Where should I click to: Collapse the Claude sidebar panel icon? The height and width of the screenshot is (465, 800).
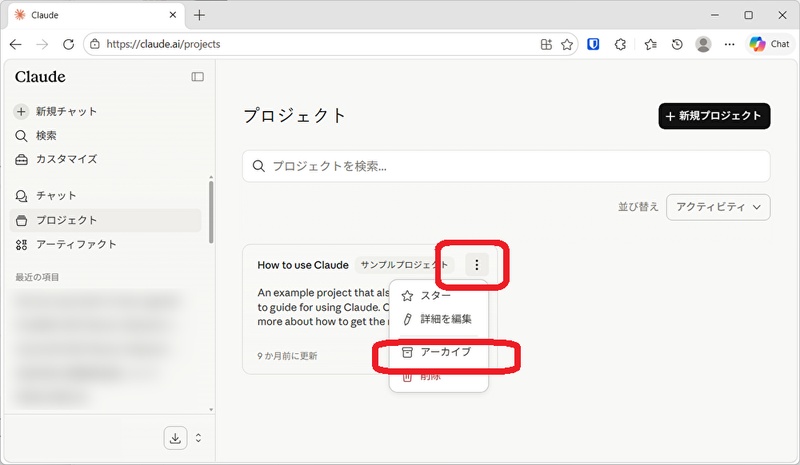(x=197, y=77)
